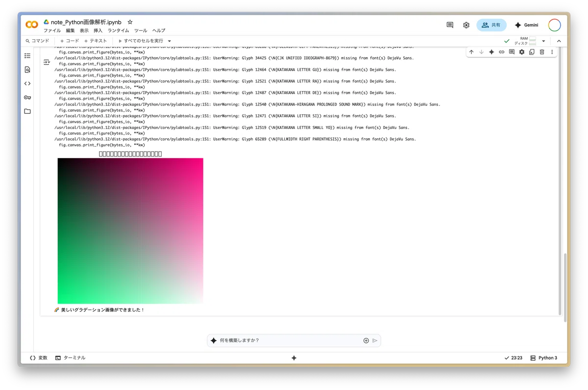The height and width of the screenshot is (390, 588).
Task: Open the 編集 menu
Action: click(71, 30)
